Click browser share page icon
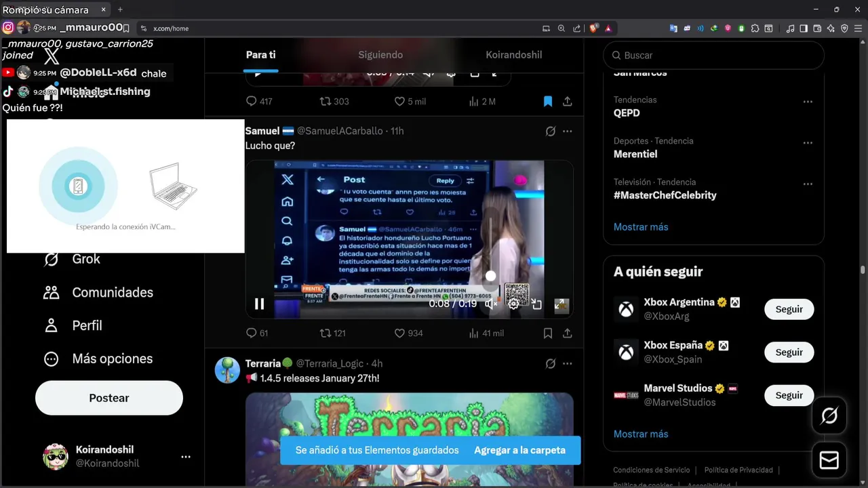 (577, 28)
